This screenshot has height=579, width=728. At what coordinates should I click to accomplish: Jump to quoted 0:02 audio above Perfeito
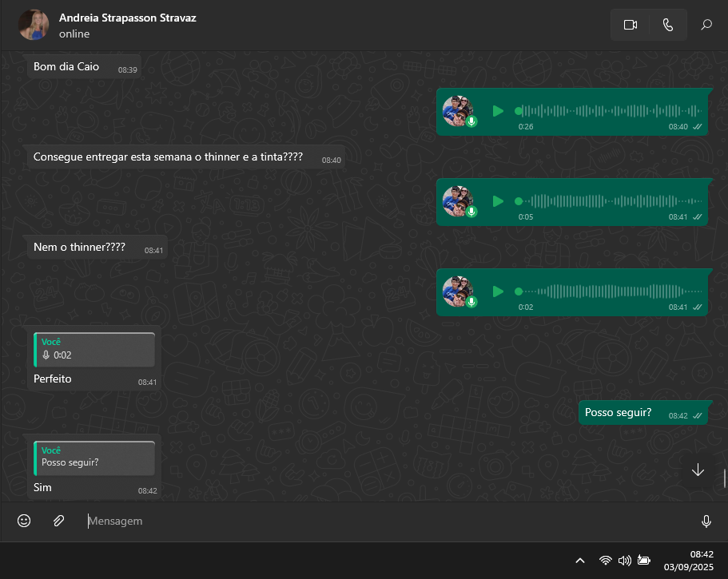point(94,349)
